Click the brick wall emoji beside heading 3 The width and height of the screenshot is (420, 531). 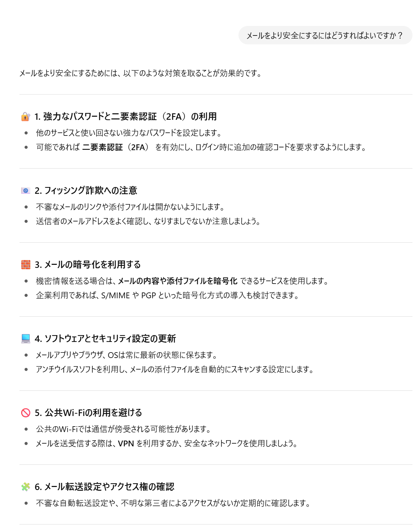pyautogui.click(x=26, y=264)
